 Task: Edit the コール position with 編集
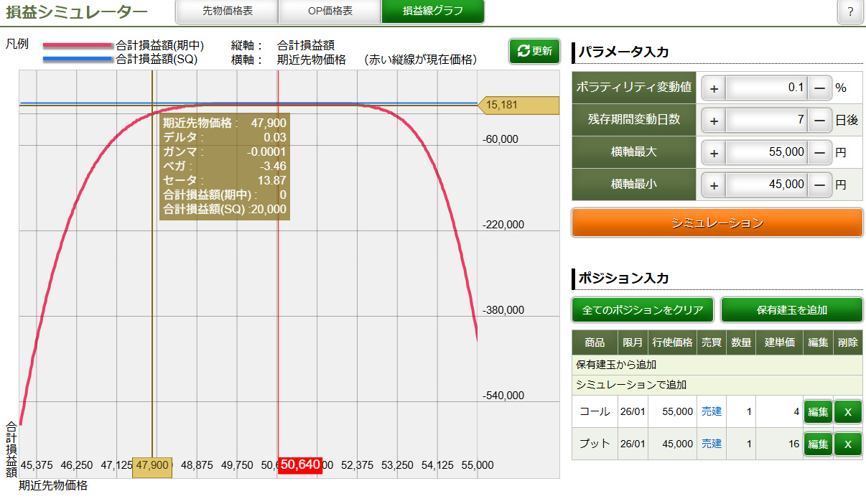point(817,412)
